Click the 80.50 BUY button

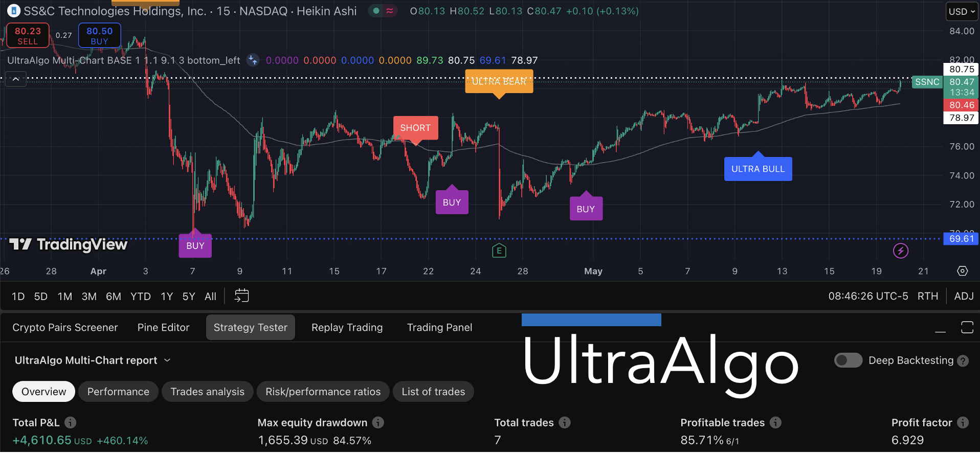(99, 35)
